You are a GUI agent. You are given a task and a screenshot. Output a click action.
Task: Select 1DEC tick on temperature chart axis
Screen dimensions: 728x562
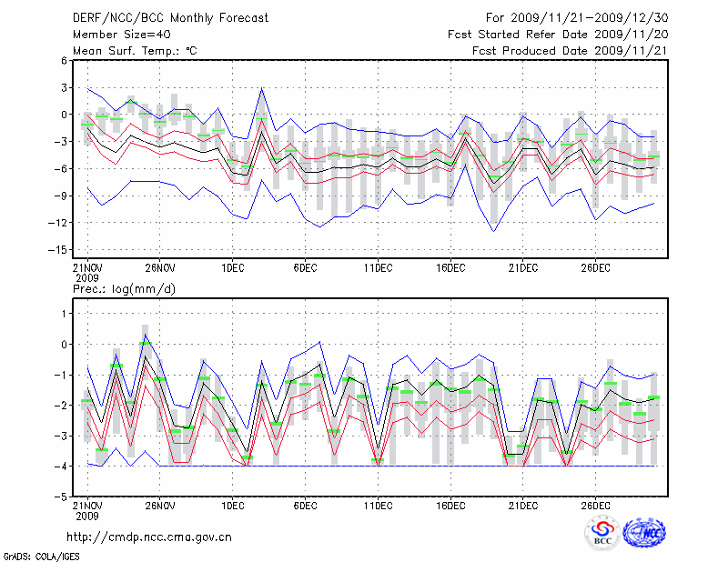(x=232, y=266)
